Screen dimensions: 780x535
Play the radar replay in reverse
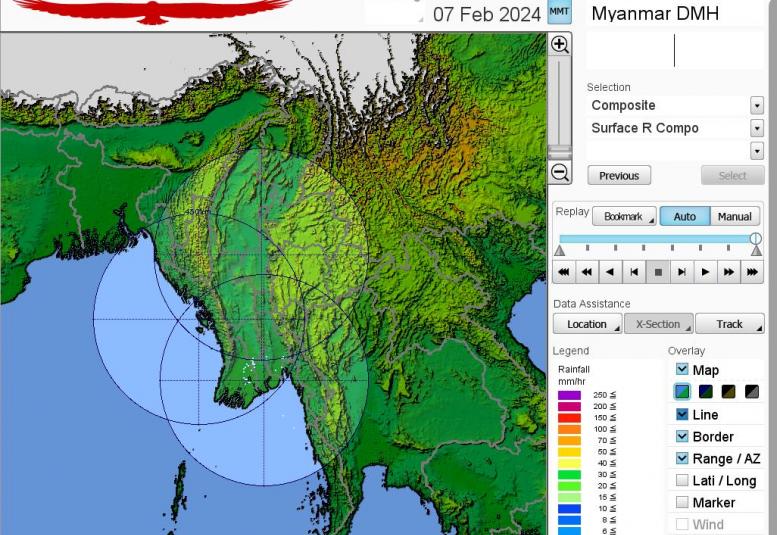click(x=610, y=272)
